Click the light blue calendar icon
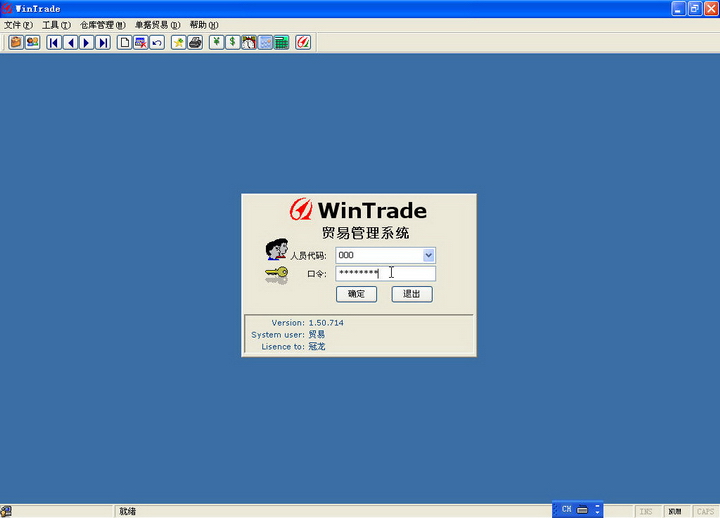This screenshot has height=518, width=720. tap(265, 43)
